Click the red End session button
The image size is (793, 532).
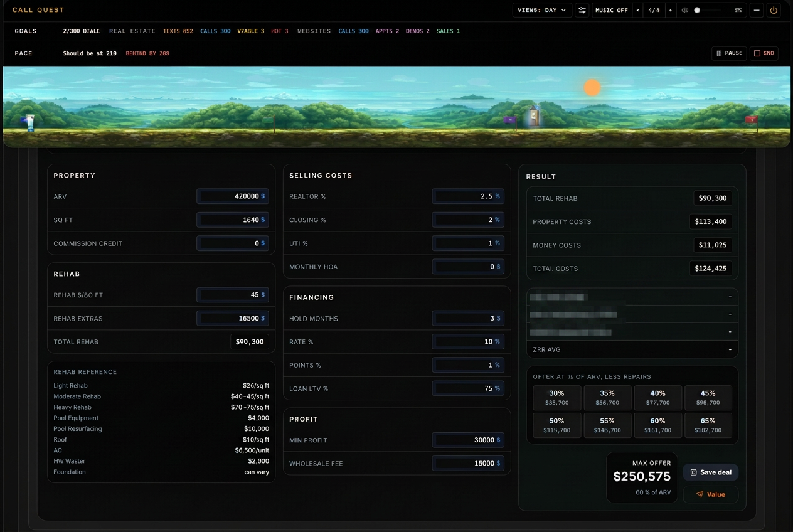[x=764, y=53]
